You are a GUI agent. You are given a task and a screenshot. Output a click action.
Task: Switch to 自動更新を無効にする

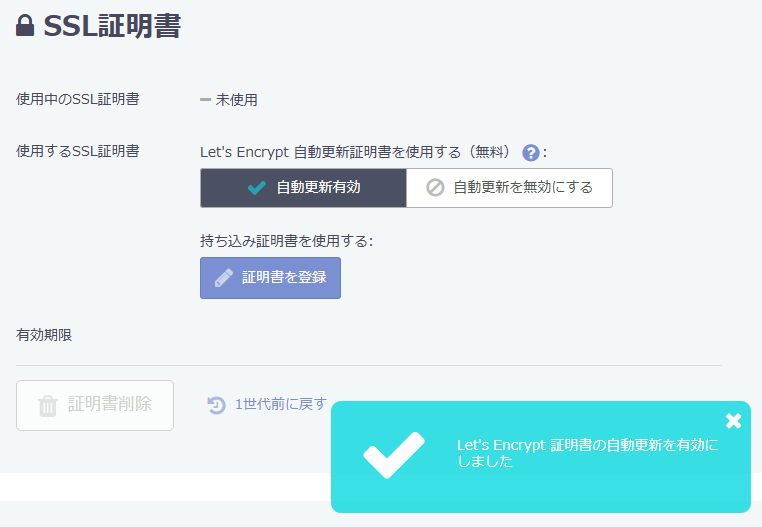click(509, 188)
